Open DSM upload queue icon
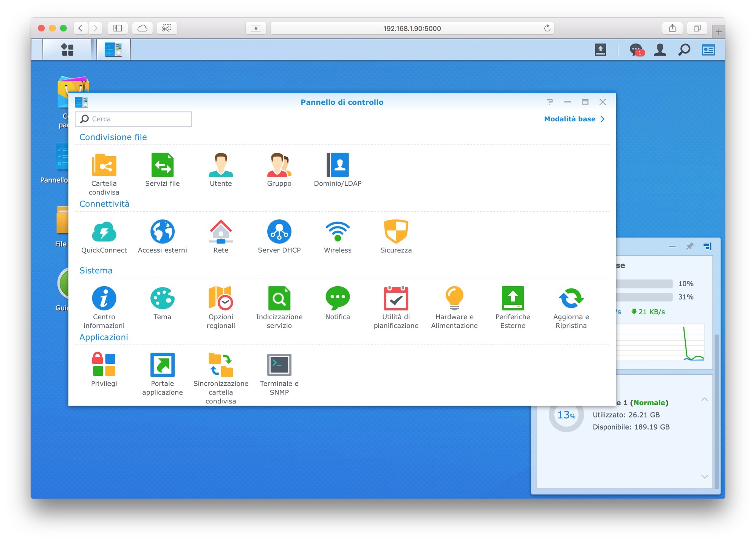The width and height of the screenshot is (756, 543). [x=600, y=50]
